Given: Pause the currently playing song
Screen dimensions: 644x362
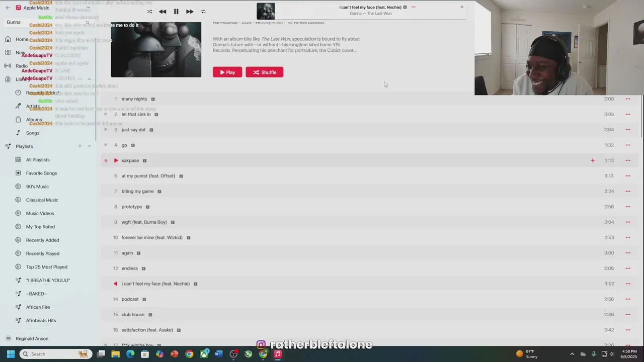Looking at the screenshot, I should pyautogui.click(x=176, y=12).
